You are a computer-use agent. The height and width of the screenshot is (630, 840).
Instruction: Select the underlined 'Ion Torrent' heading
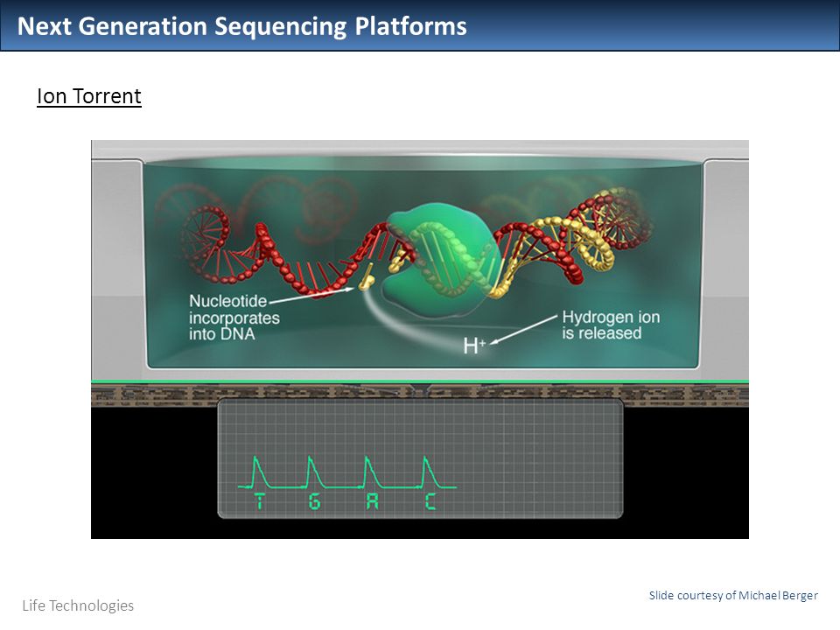(x=89, y=96)
